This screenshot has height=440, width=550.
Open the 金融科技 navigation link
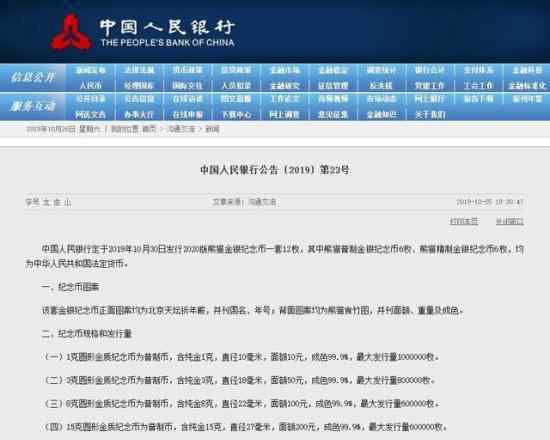click(527, 70)
